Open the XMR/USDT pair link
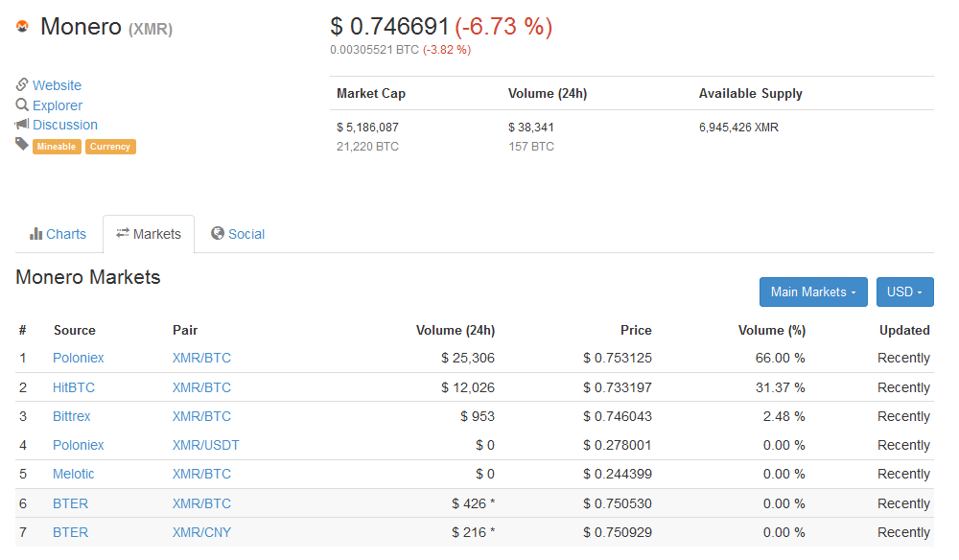The height and width of the screenshot is (560, 959). pos(205,445)
